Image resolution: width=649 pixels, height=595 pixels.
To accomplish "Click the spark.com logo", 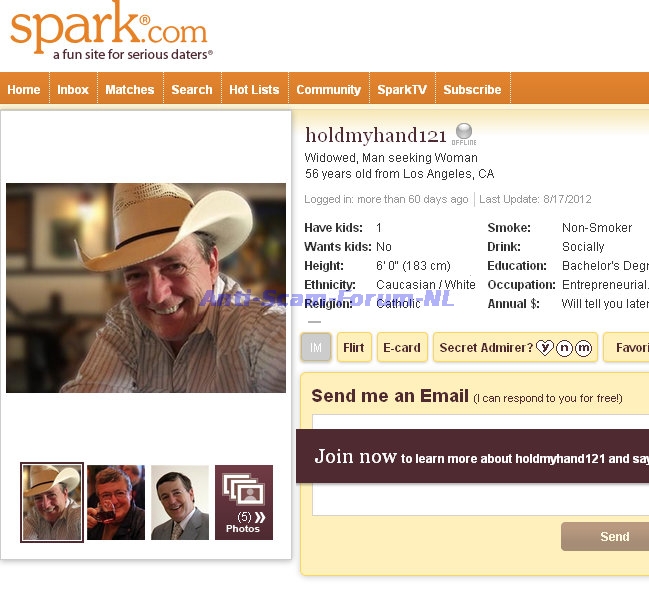I will coord(111,31).
